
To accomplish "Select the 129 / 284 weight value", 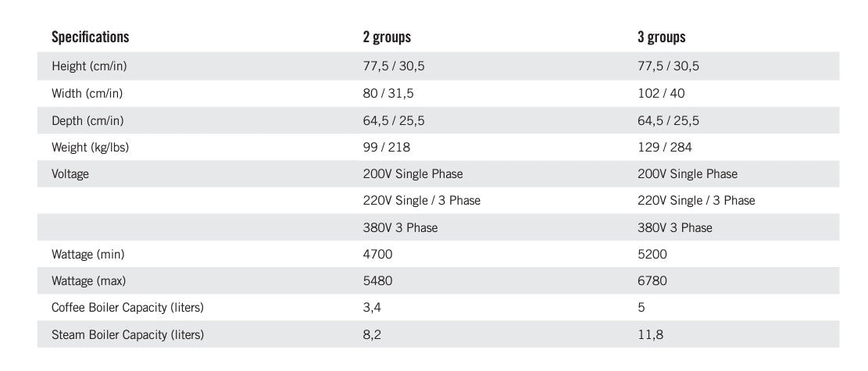I will click(664, 148).
